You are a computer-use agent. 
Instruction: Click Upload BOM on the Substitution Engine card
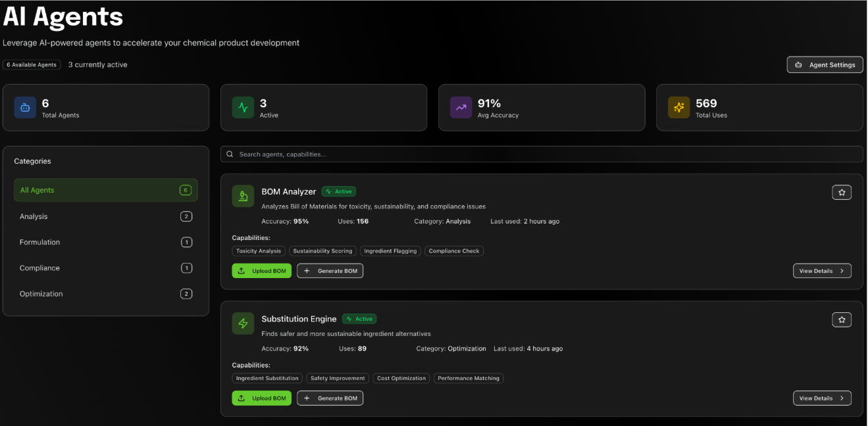click(x=261, y=398)
